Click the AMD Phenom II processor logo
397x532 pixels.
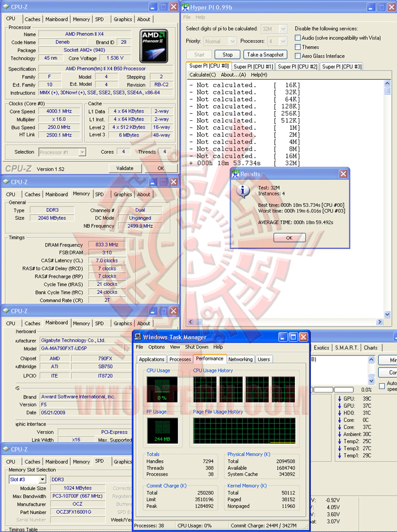pyautogui.click(x=154, y=46)
